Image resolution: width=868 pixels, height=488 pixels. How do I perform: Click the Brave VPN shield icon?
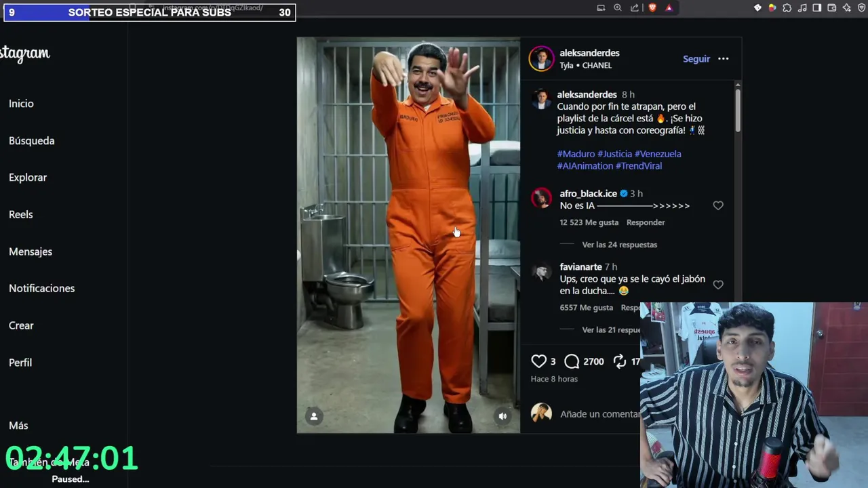[x=862, y=8]
